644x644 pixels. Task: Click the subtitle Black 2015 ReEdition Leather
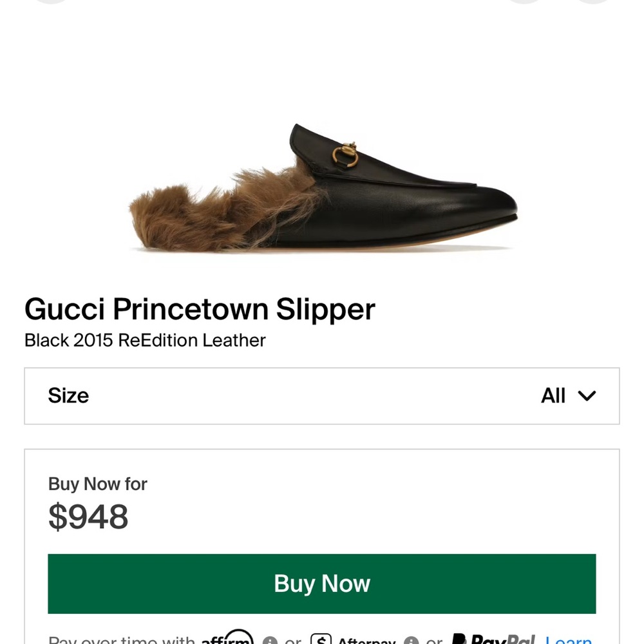point(144,340)
